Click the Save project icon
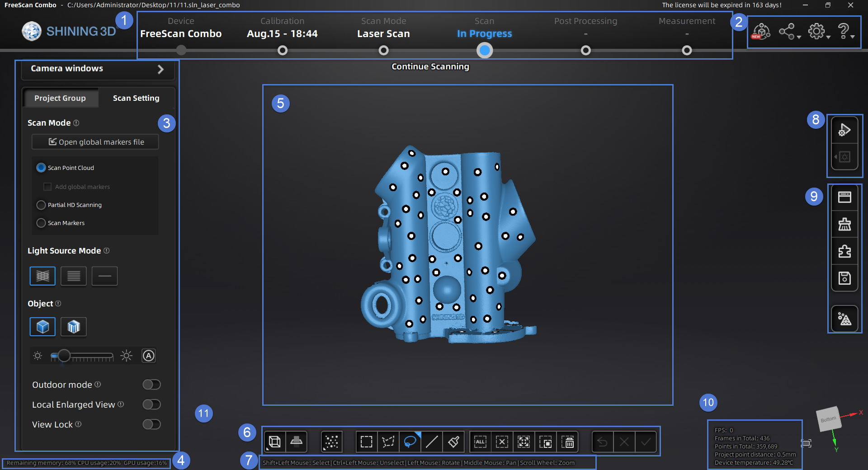Image resolution: width=868 pixels, height=470 pixels. tap(844, 278)
